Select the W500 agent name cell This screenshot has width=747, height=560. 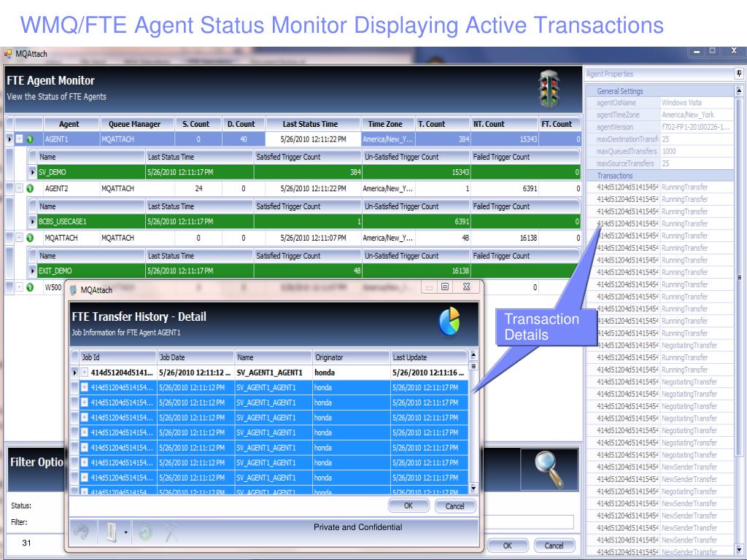[x=53, y=287]
